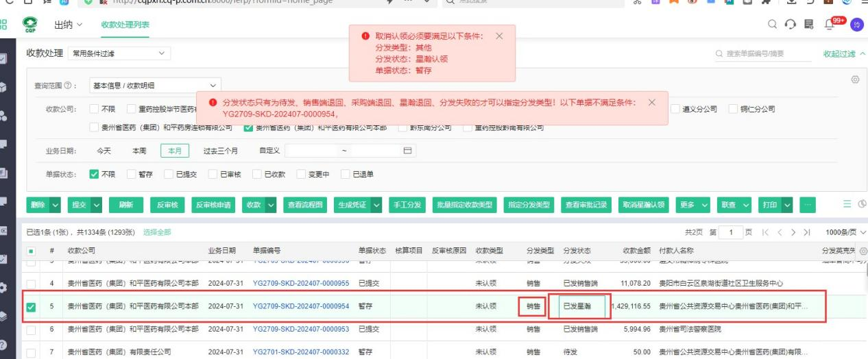
Task: Check the 黔东南分公司 checkbox
Action: click(404, 127)
